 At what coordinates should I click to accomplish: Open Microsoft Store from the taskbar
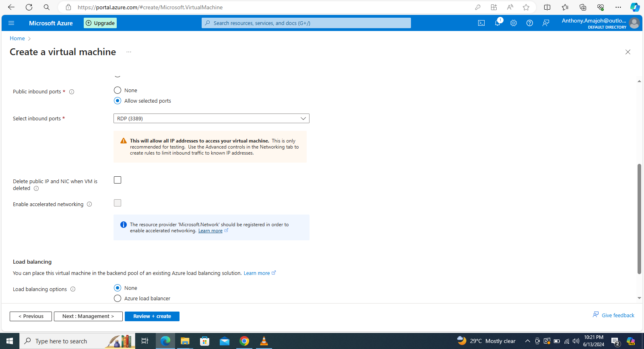tap(205, 341)
